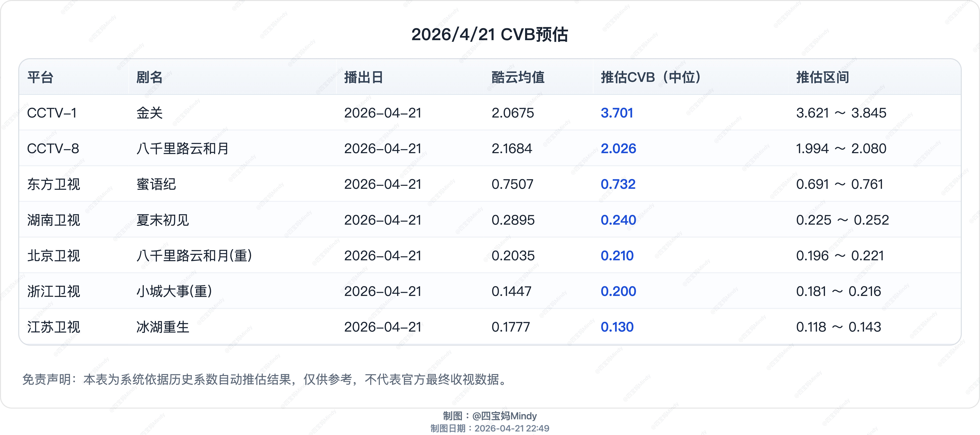Click the blue value 0.732 for 蜜语纪
This screenshot has height=435, width=980.
coord(617,184)
